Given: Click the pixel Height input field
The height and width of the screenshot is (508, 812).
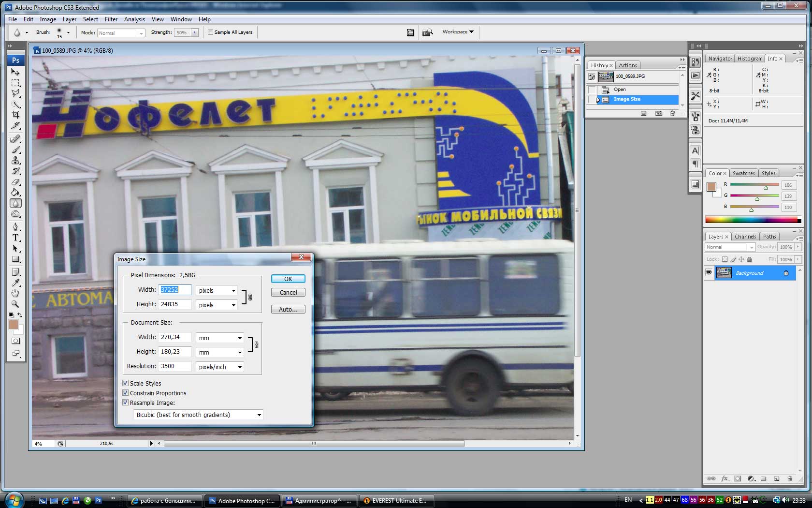Looking at the screenshot, I should tap(175, 304).
